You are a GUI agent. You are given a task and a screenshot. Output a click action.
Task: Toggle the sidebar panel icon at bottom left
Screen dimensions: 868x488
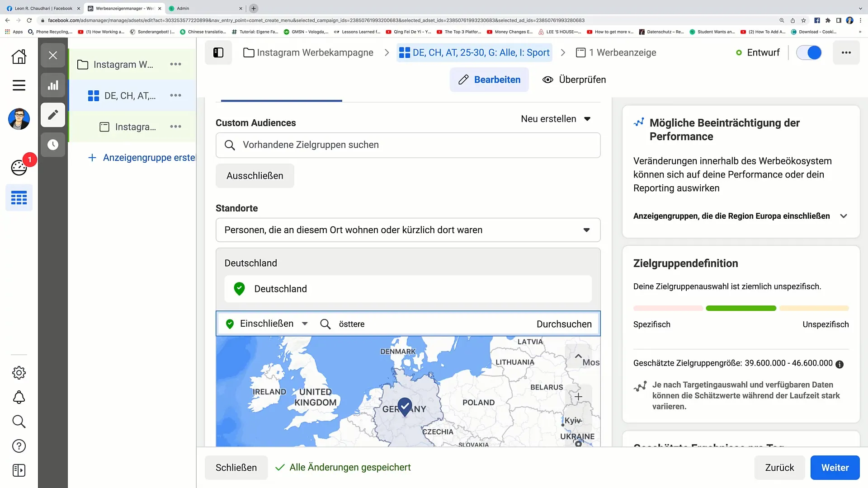pyautogui.click(x=19, y=470)
